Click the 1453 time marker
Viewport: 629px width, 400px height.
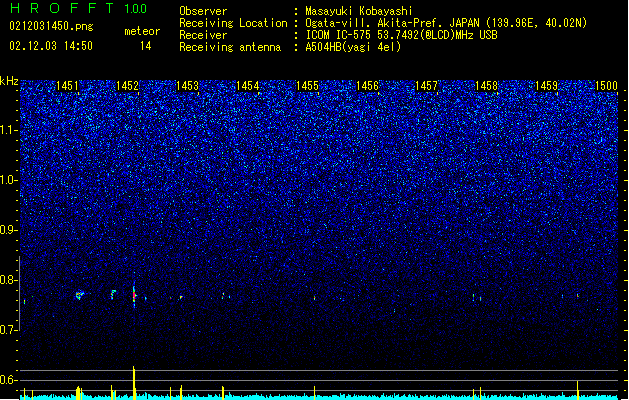click(187, 86)
